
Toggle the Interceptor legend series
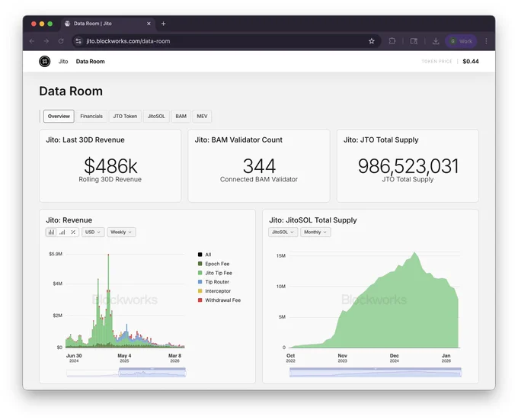[x=214, y=291]
